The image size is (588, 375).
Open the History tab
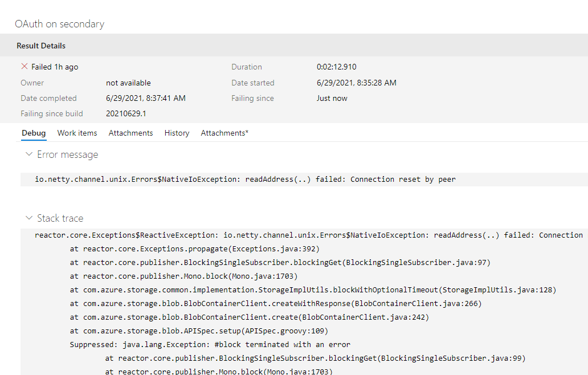pos(177,133)
